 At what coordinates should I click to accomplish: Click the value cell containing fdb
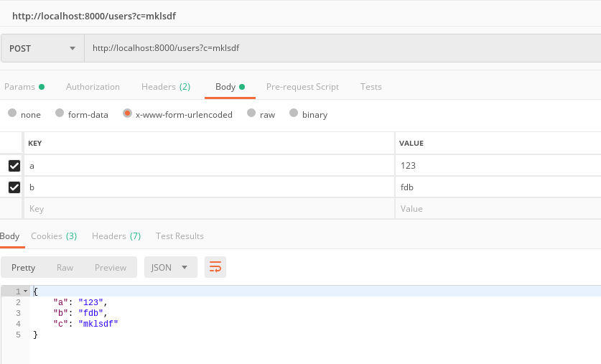click(498, 187)
